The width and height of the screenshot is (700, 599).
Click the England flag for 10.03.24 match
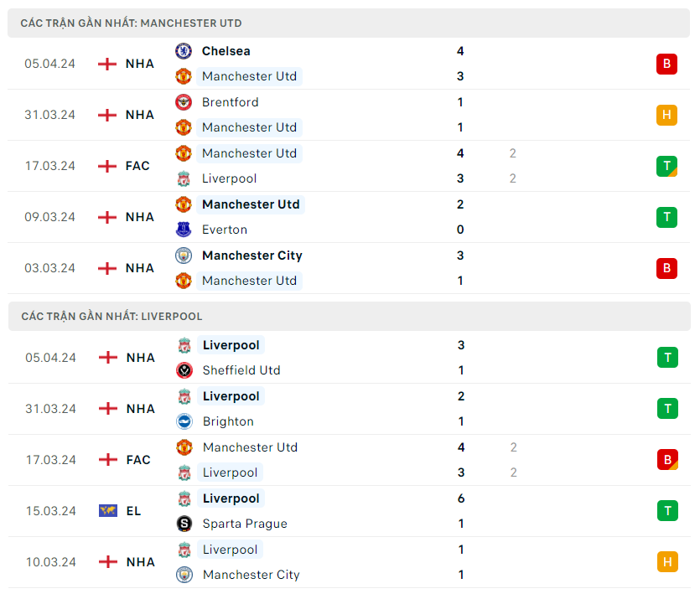(x=108, y=562)
